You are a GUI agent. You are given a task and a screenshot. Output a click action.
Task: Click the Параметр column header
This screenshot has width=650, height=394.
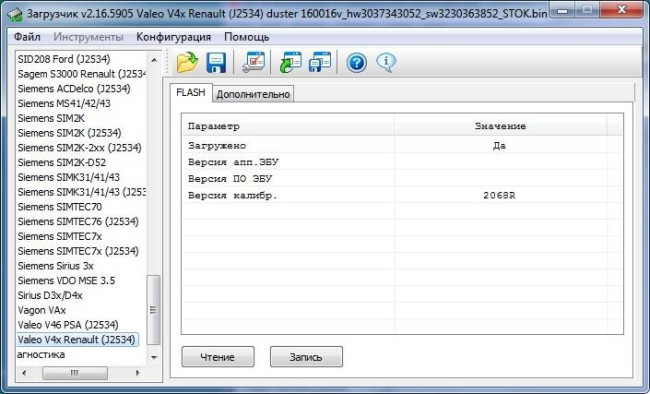[x=288, y=126]
